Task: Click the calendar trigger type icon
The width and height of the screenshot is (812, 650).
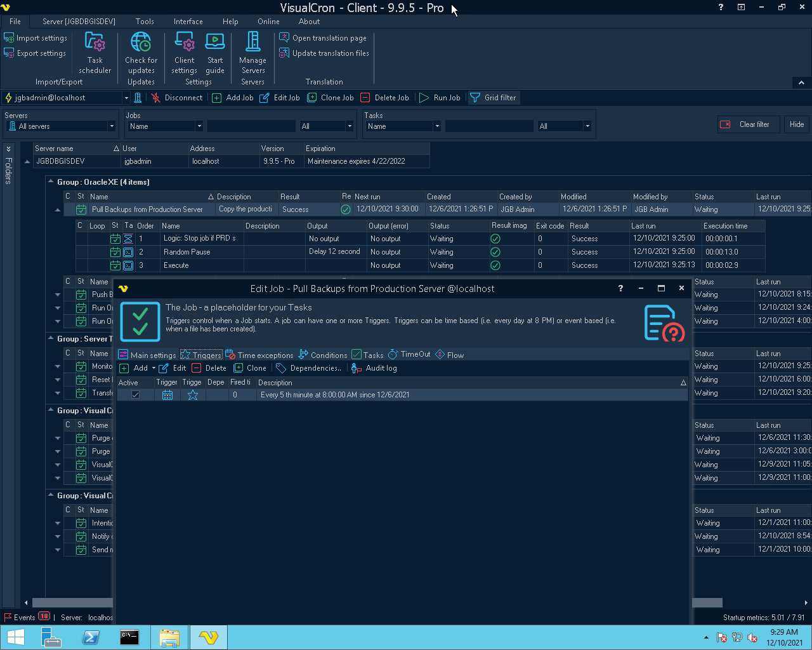Action: (167, 395)
